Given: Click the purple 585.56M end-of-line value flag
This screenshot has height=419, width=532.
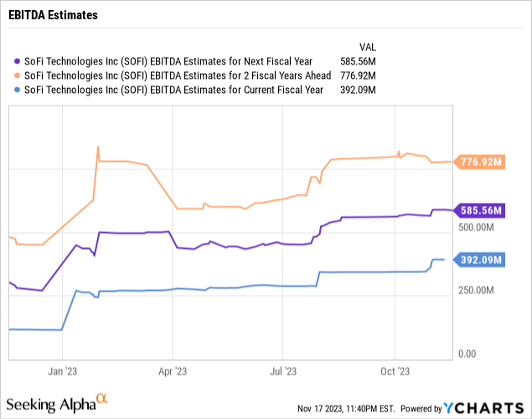Looking at the screenshot, I should [x=478, y=210].
